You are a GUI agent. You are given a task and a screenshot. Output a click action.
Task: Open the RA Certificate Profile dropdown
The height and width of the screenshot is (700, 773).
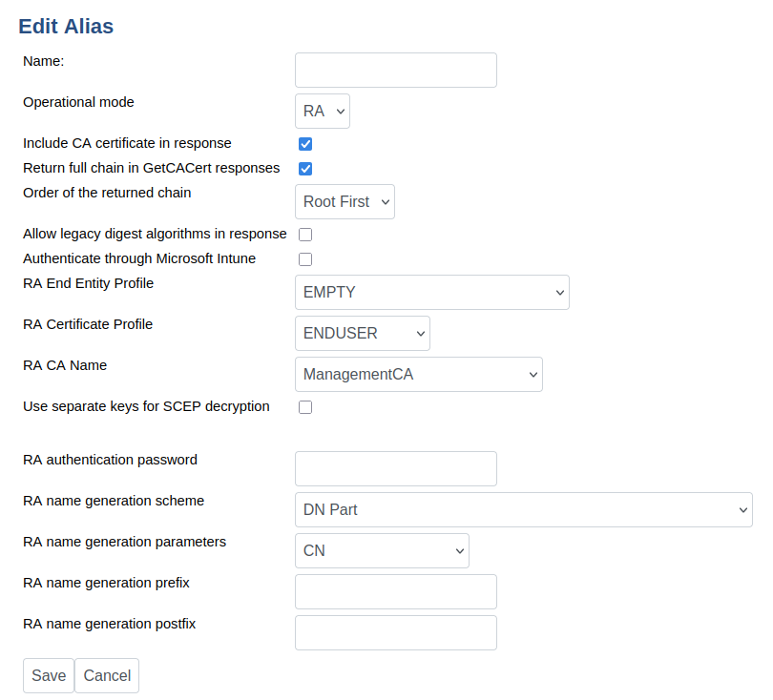pyautogui.click(x=362, y=333)
